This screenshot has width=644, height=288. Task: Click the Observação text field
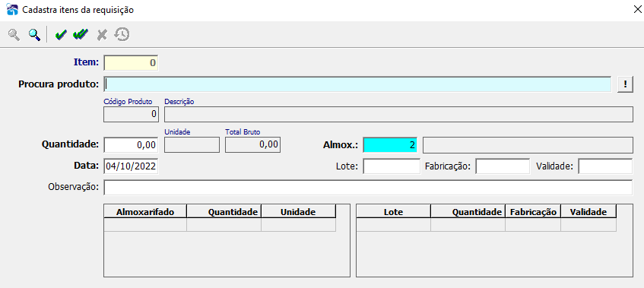point(368,188)
